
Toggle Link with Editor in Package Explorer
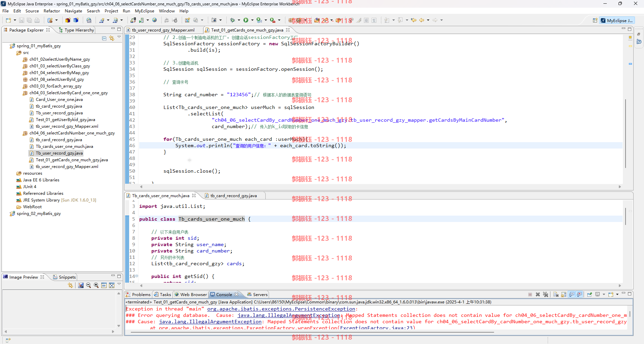click(112, 38)
